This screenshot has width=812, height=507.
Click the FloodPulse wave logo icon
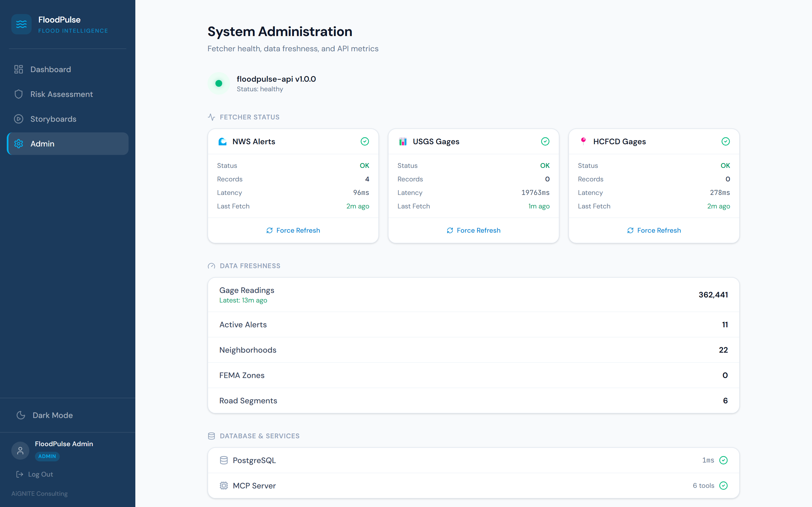tap(21, 24)
